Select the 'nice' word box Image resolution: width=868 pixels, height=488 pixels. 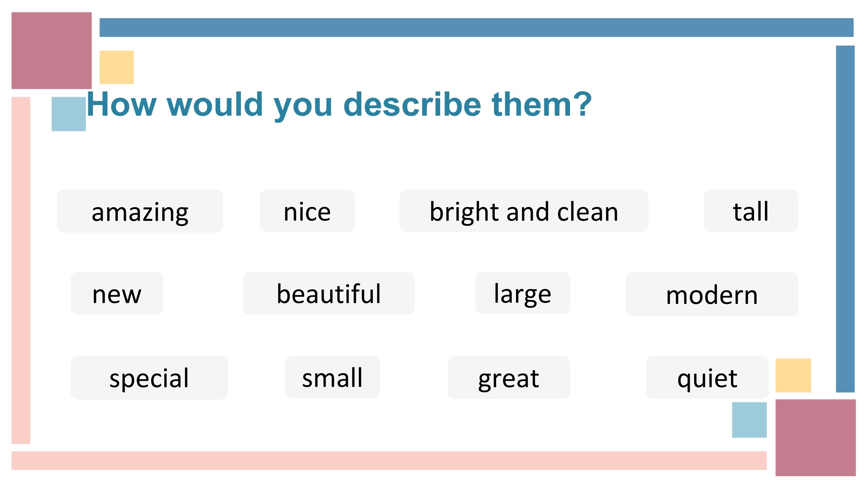tap(307, 211)
